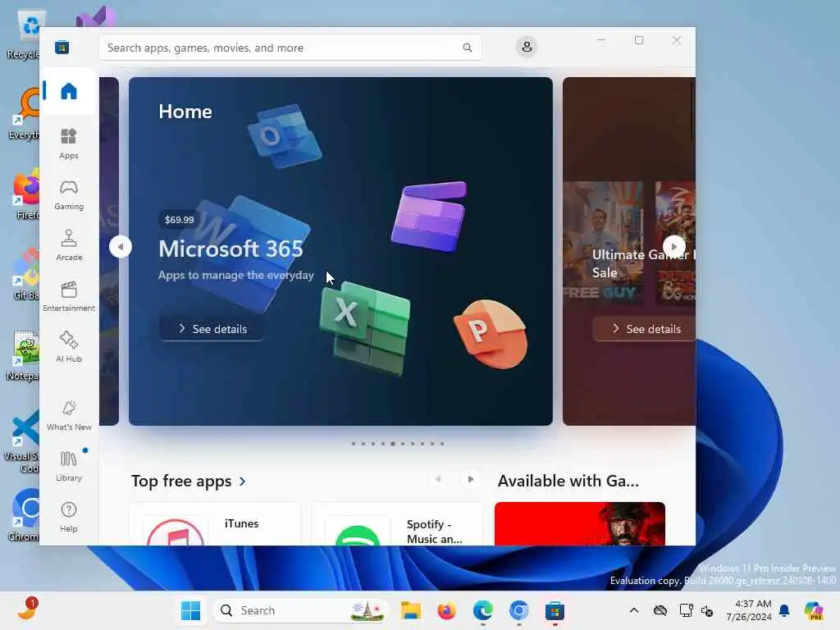
Task: Open Windows Start menu
Action: pyautogui.click(x=190, y=610)
